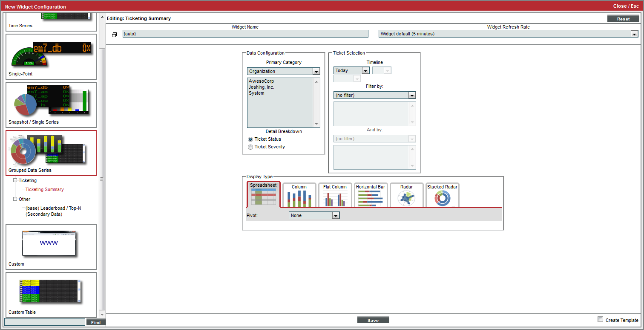This screenshot has width=644, height=330.
Task: Choose the Radar chart display type
Action: [406, 197]
